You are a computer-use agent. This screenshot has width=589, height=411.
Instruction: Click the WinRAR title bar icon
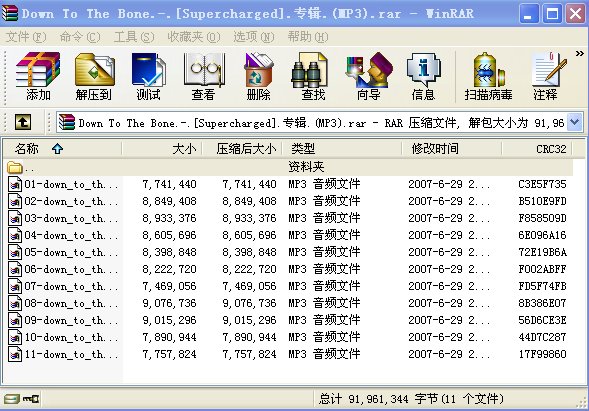[10, 13]
